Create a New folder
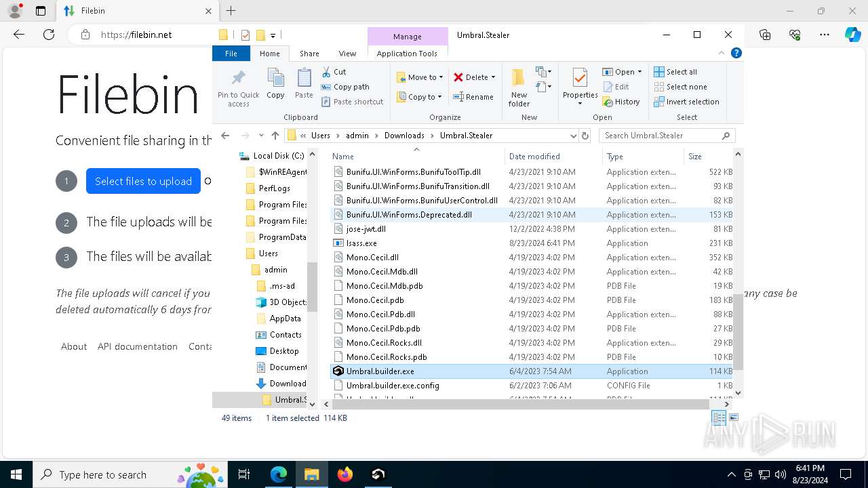Image resolution: width=868 pixels, height=488 pixels. coord(519,87)
